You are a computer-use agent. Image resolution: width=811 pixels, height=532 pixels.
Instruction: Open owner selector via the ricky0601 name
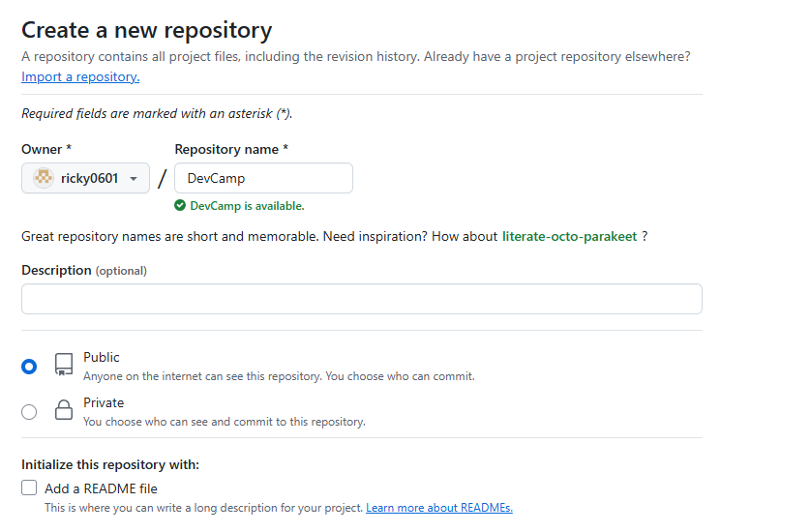pyautogui.click(x=89, y=178)
